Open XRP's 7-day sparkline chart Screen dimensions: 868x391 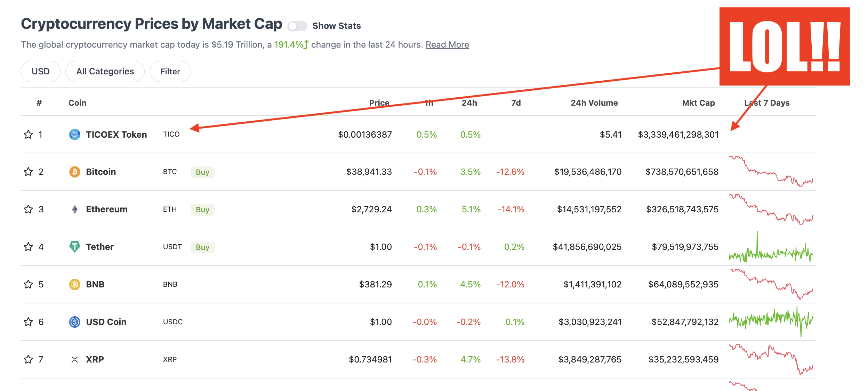click(x=771, y=359)
